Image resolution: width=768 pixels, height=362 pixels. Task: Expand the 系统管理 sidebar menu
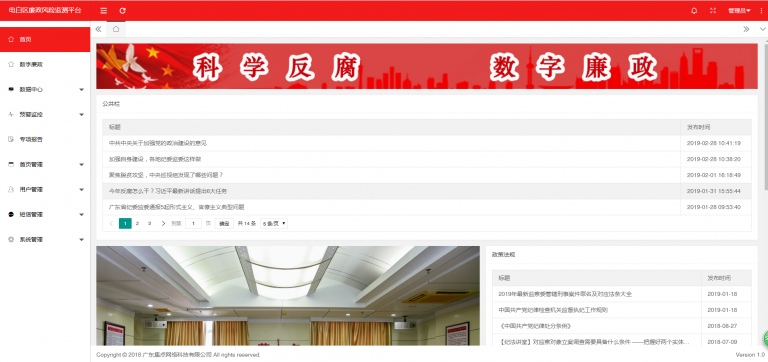pos(45,240)
